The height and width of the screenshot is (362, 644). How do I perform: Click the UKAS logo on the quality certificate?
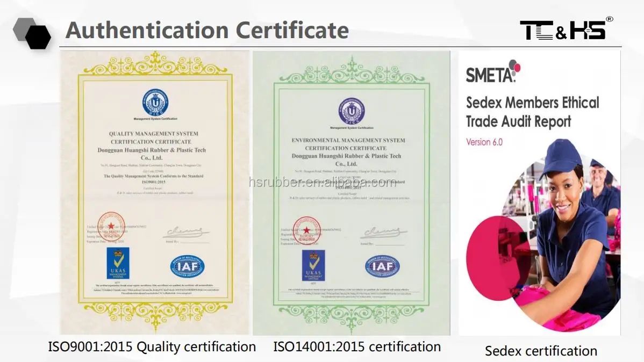118,263
